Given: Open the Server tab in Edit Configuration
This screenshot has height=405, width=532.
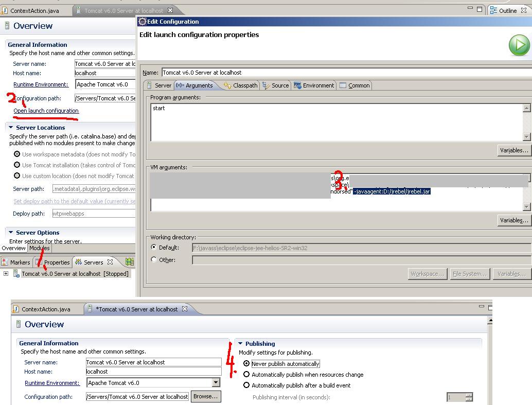Looking at the screenshot, I should coord(159,85).
